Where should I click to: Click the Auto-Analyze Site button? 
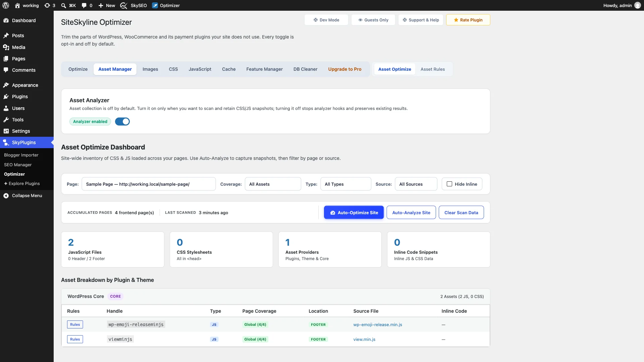411,213
